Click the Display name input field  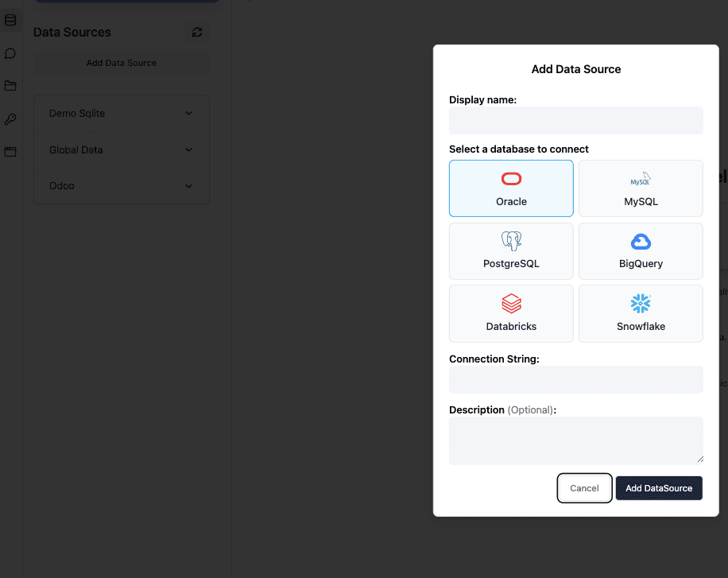click(575, 121)
